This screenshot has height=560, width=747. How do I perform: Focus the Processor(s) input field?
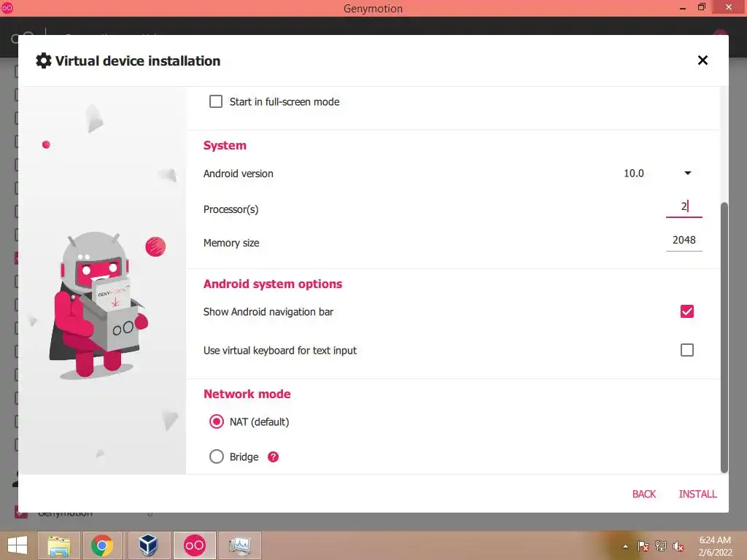point(684,206)
